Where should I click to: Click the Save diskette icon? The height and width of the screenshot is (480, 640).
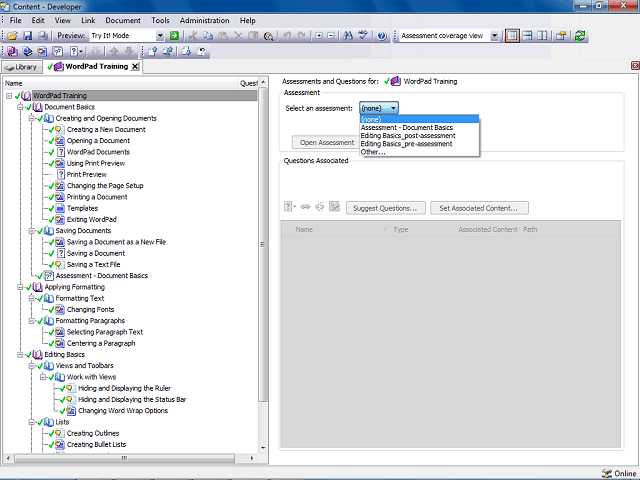pyautogui.click(x=27, y=36)
